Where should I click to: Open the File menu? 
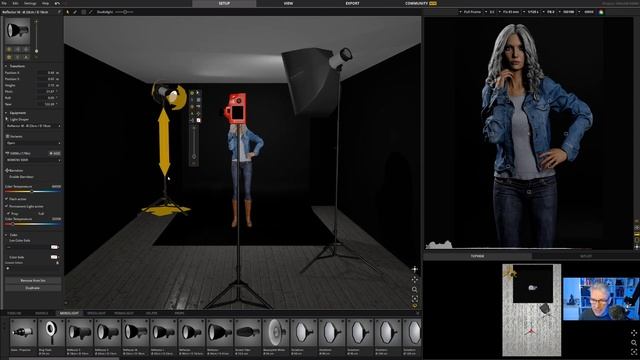click(x=4, y=3)
